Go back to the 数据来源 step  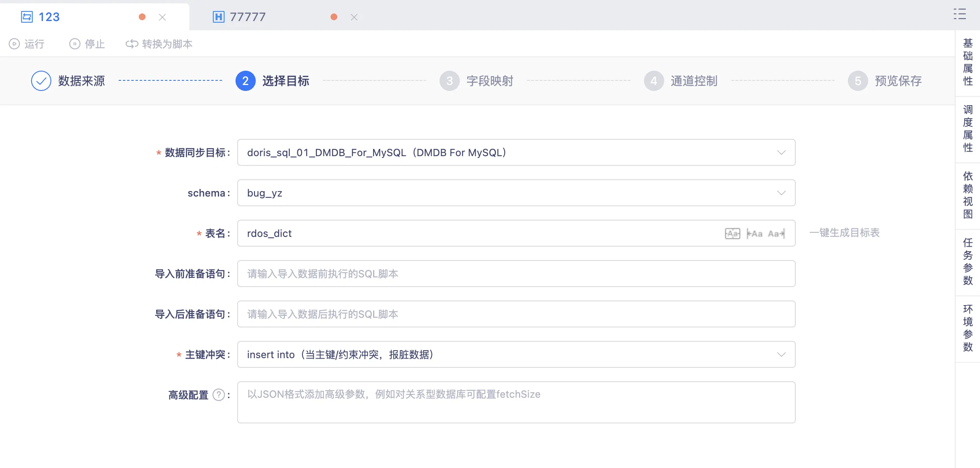(68, 81)
